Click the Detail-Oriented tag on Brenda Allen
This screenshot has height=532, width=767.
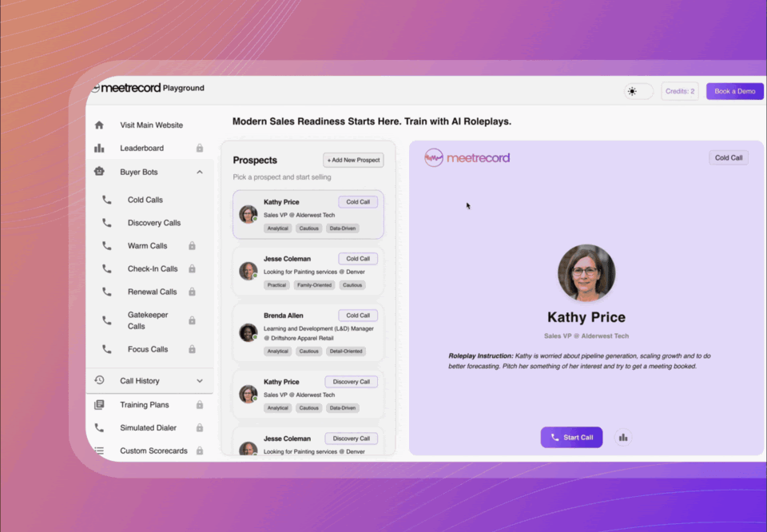346,351
